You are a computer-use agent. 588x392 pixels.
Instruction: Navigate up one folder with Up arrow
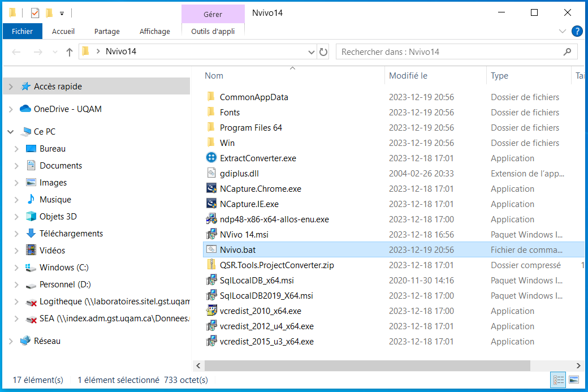[x=70, y=52]
